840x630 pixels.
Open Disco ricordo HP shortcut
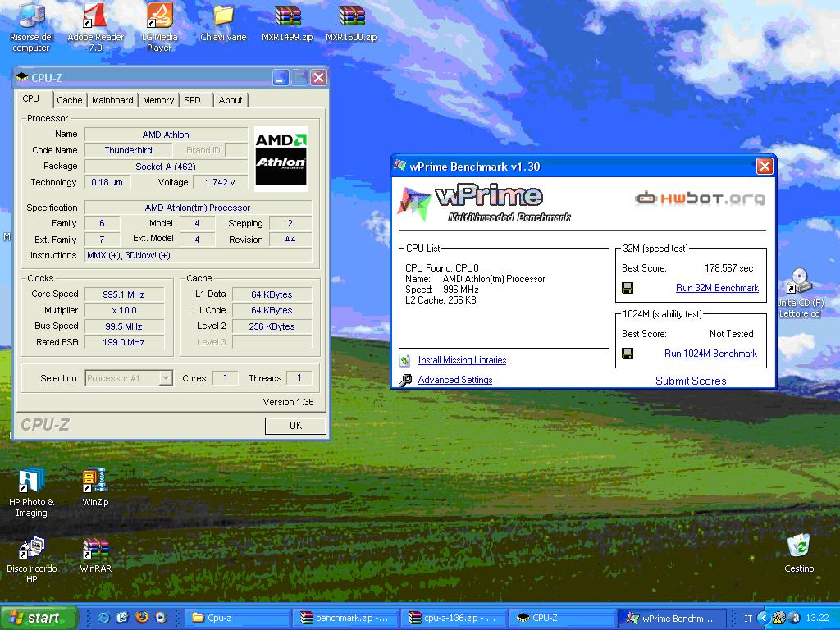pyautogui.click(x=31, y=559)
